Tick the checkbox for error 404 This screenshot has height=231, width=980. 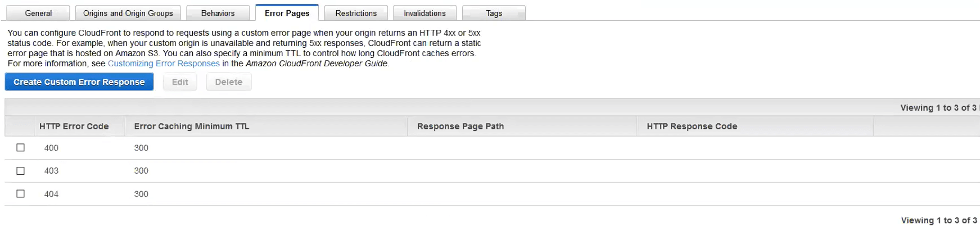(x=21, y=194)
